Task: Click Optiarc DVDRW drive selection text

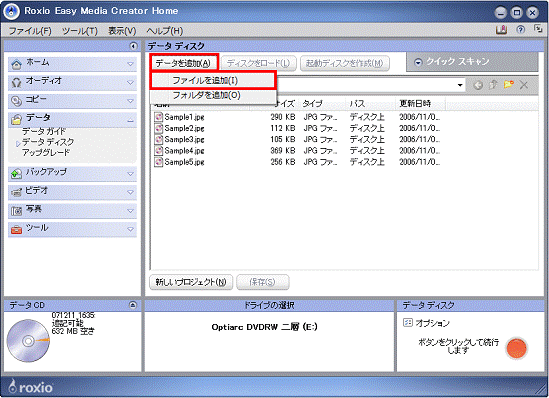Action: click(264, 327)
